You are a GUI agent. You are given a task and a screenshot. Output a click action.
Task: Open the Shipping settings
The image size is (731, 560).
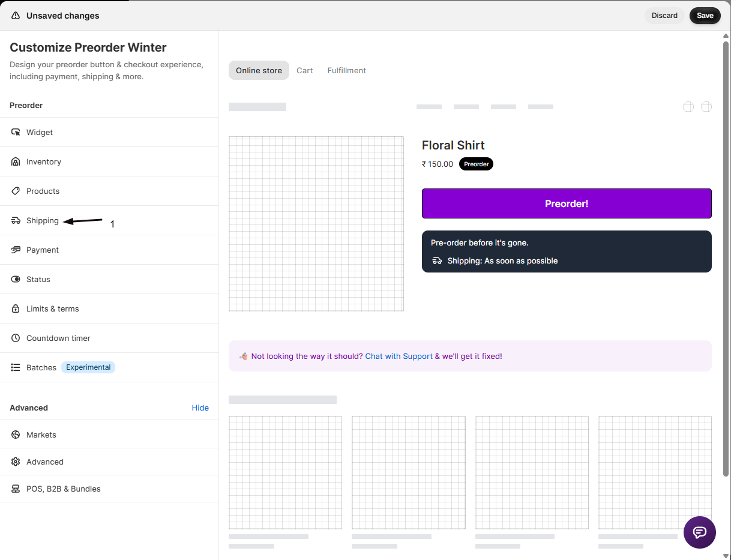pyautogui.click(x=109, y=220)
